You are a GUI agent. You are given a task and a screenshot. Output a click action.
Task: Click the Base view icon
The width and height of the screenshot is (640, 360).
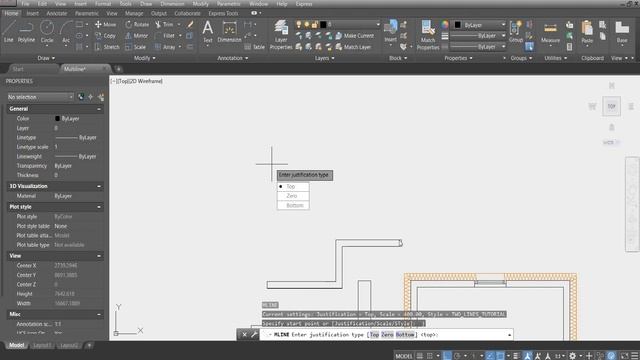[x=622, y=31]
